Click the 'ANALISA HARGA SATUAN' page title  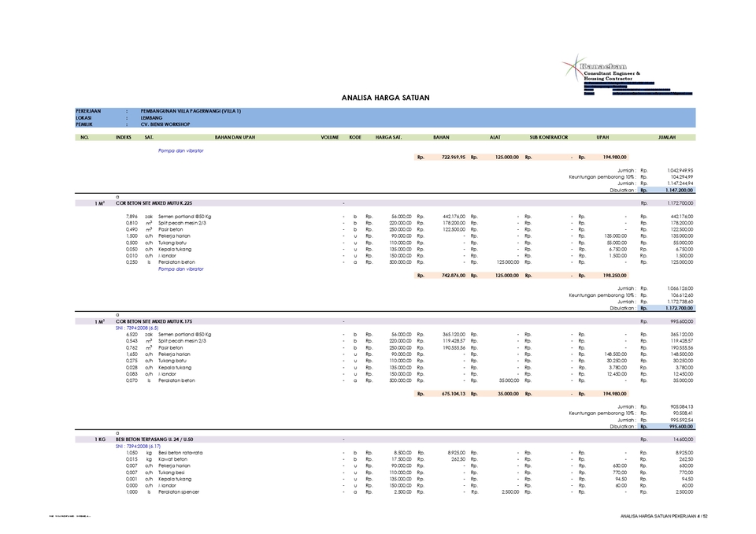point(385,98)
